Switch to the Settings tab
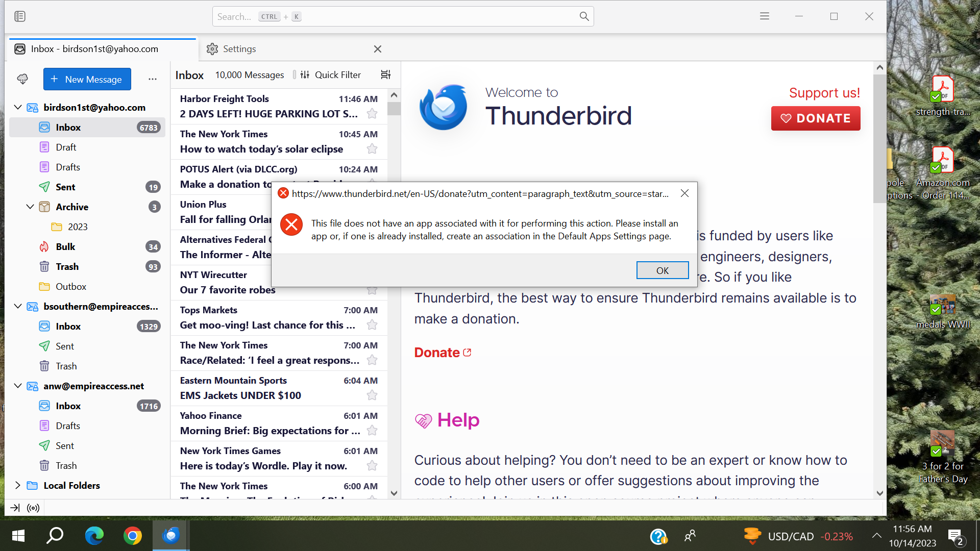This screenshot has width=980, height=551. (x=239, y=49)
